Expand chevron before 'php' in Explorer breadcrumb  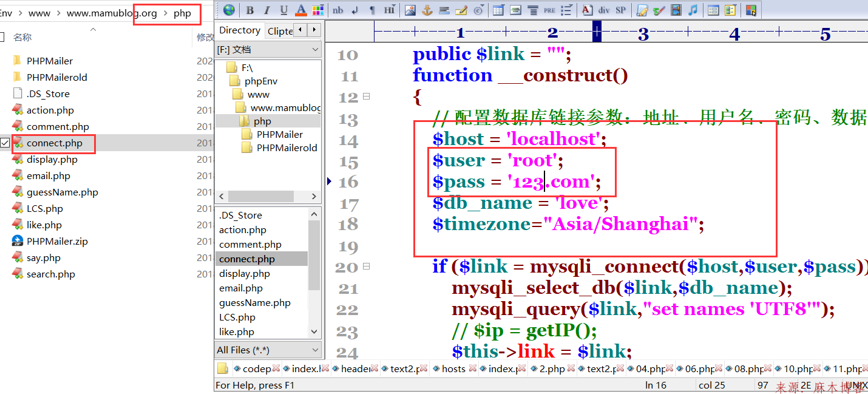click(166, 13)
